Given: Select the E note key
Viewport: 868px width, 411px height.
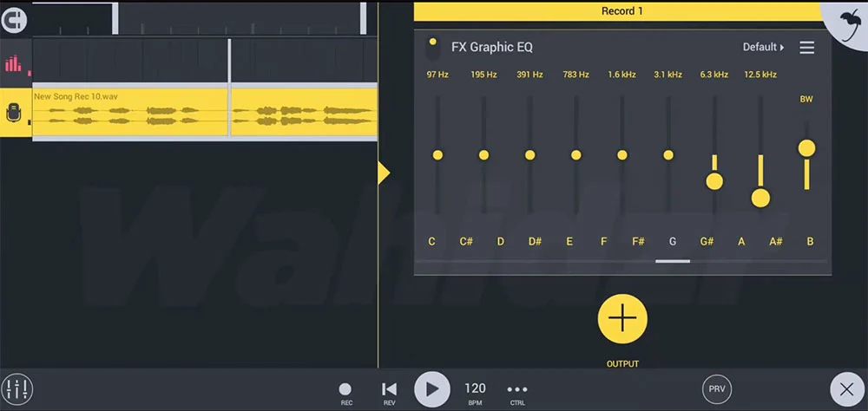Looking at the screenshot, I should click(x=569, y=241).
